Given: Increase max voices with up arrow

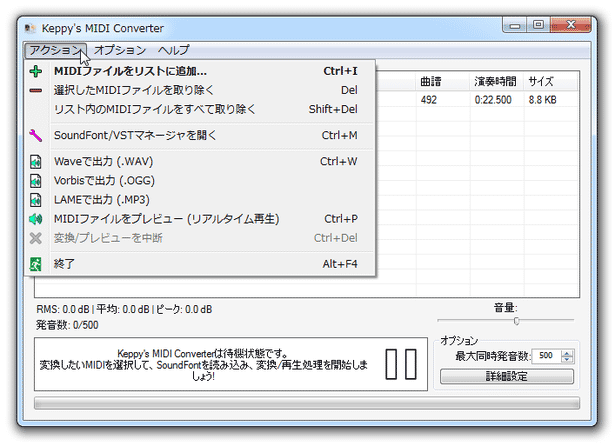Looking at the screenshot, I should coord(567,353).
